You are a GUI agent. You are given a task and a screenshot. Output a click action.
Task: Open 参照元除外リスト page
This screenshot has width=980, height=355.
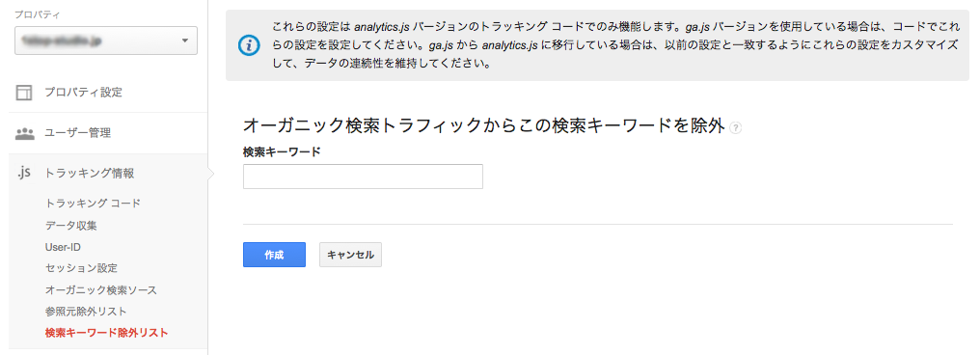tap(86, 312)
